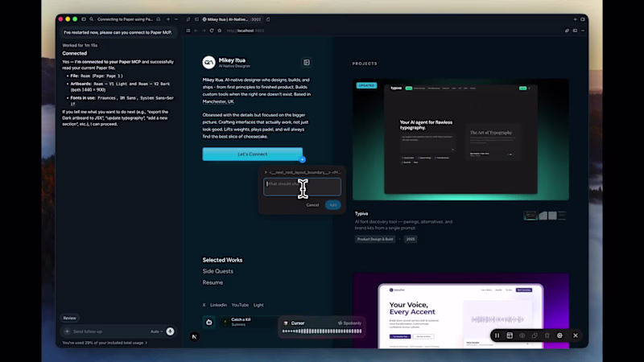The image size is (644, 362).
Task: Open the Typiva project preview image
Action: point(460,139)
